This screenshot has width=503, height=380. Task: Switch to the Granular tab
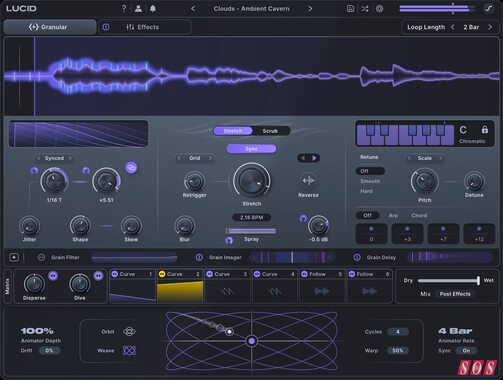50,27
